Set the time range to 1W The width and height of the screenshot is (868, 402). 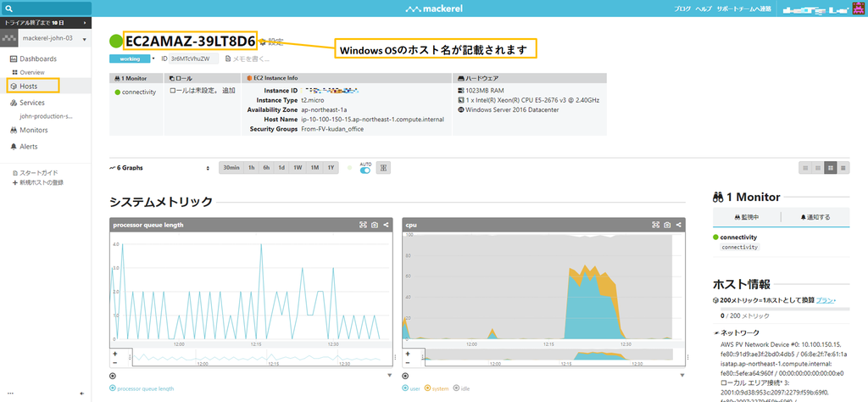click(298, 168)
